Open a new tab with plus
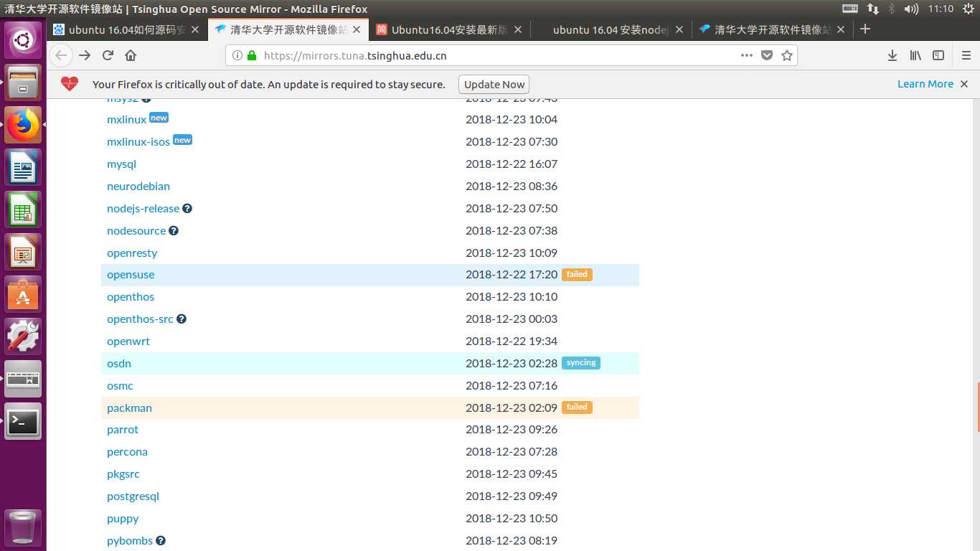The image size is (980, 551). pos(865,29)
